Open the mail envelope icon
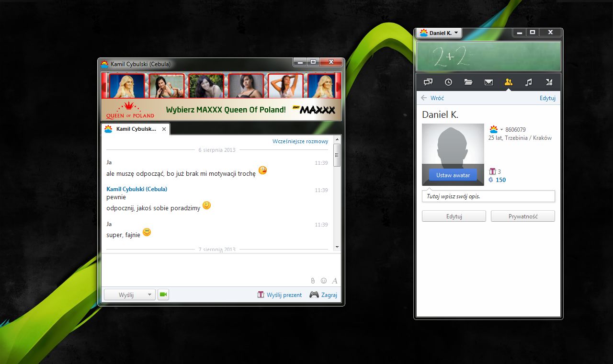613x364 pixels. 488,82
